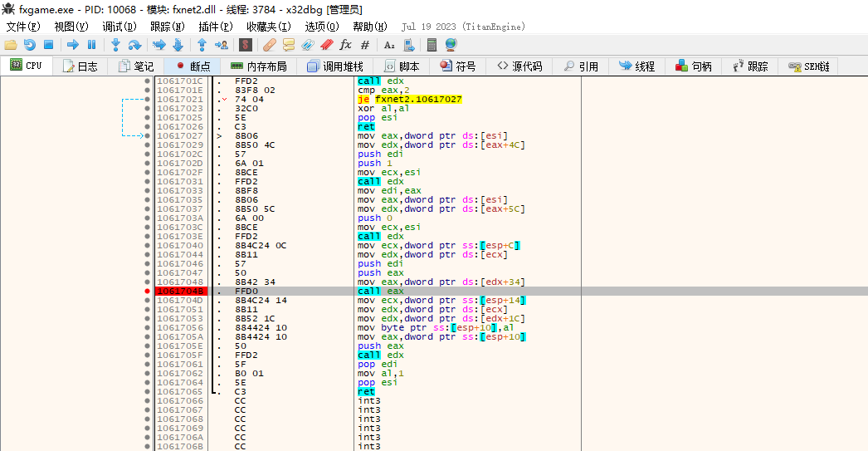Toggle breakpoint dot at address 1061703E

[147, 236]
